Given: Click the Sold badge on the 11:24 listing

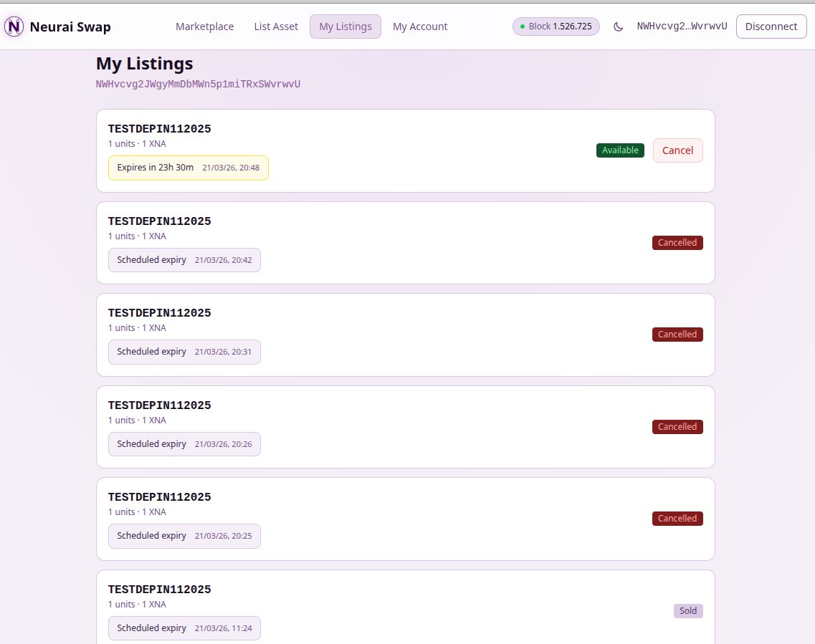Looking at the screenshot, I should click(x=687, y=611).
